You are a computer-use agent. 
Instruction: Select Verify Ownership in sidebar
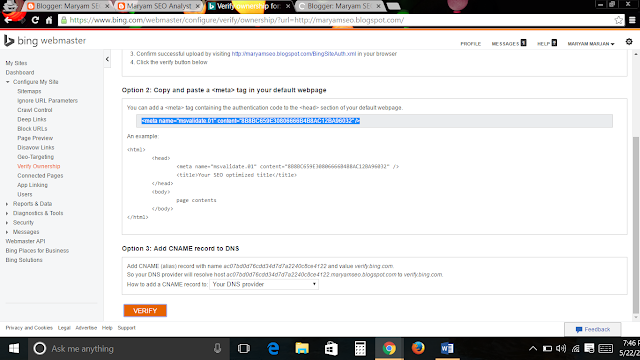coord(38,167)
